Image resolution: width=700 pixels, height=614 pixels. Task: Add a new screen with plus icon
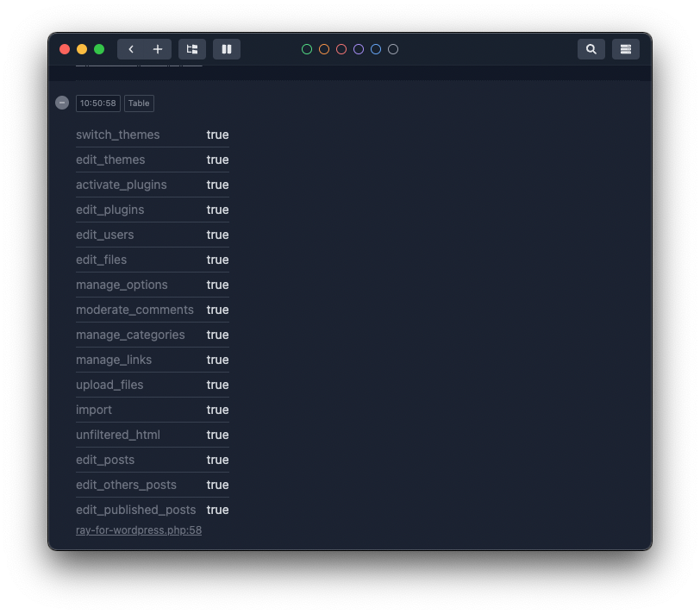click(158, 49)
